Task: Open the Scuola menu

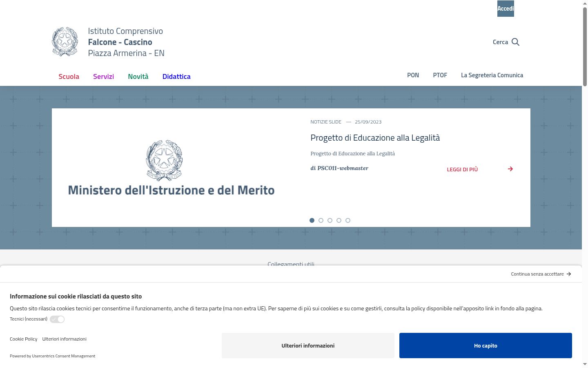Action: [x=69, y=76]
